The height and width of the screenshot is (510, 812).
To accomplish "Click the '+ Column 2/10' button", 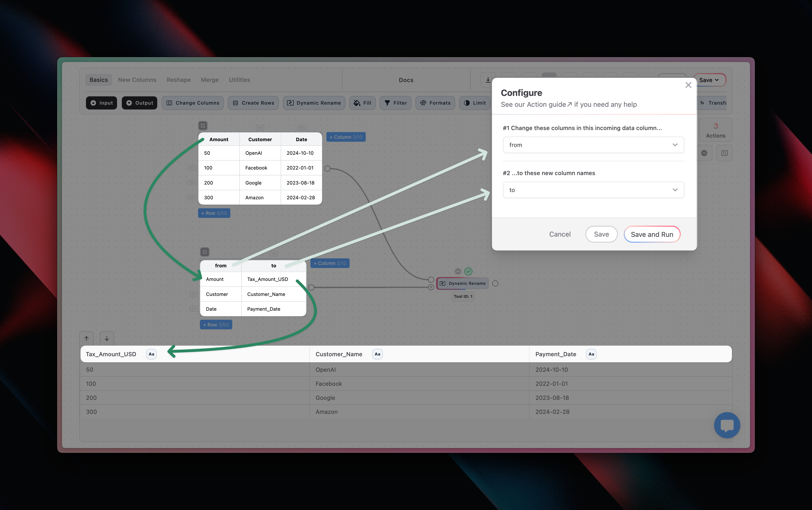I will 330,263.
